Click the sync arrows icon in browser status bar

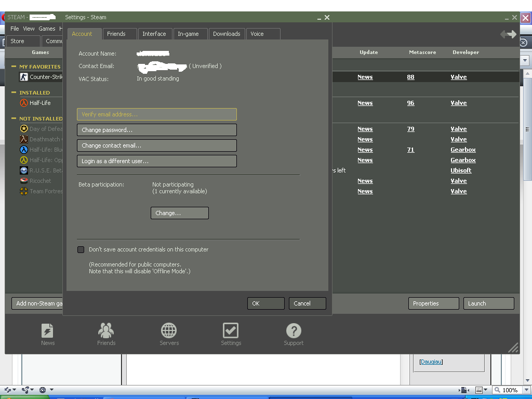coord(8,390)
